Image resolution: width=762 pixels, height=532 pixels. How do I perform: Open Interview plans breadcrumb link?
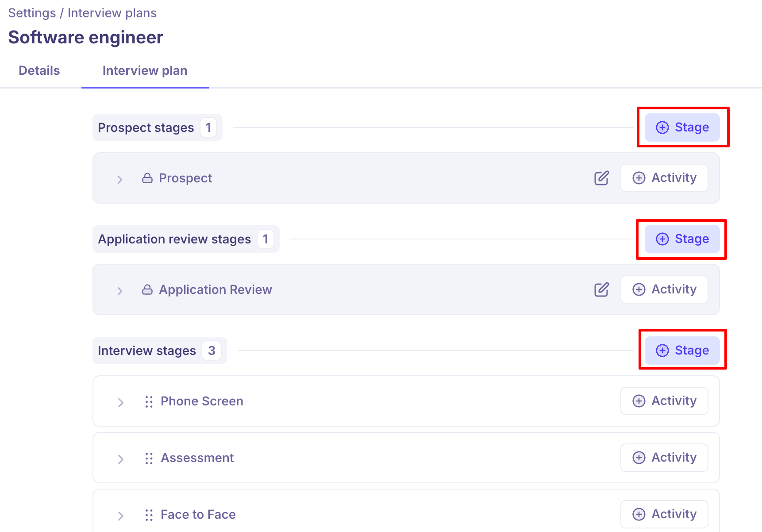click(x=112, y=13)
